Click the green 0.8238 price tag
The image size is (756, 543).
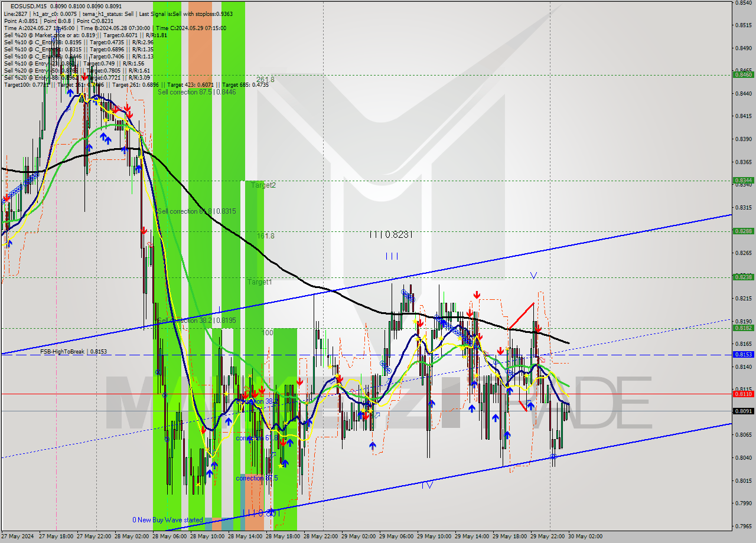[743, 277]
